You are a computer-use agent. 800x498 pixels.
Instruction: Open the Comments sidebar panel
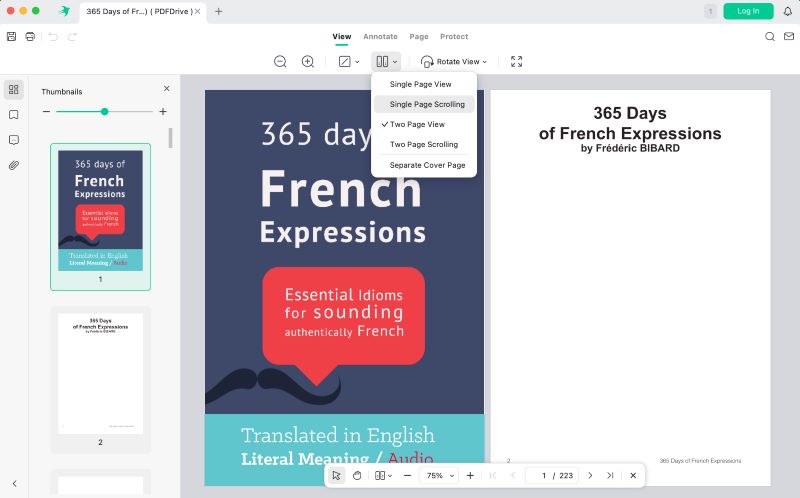click(14, 140)
